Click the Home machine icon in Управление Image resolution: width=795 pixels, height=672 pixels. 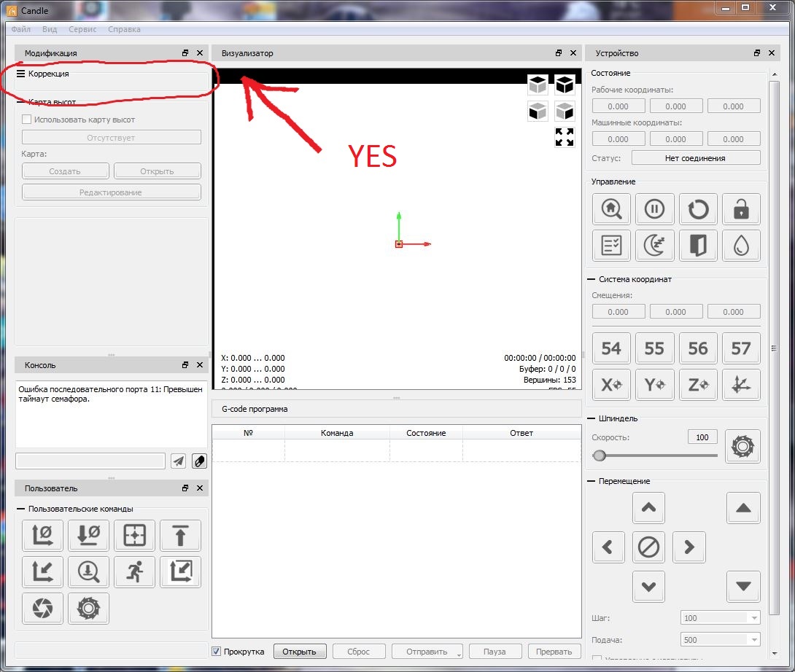[611, 210]
